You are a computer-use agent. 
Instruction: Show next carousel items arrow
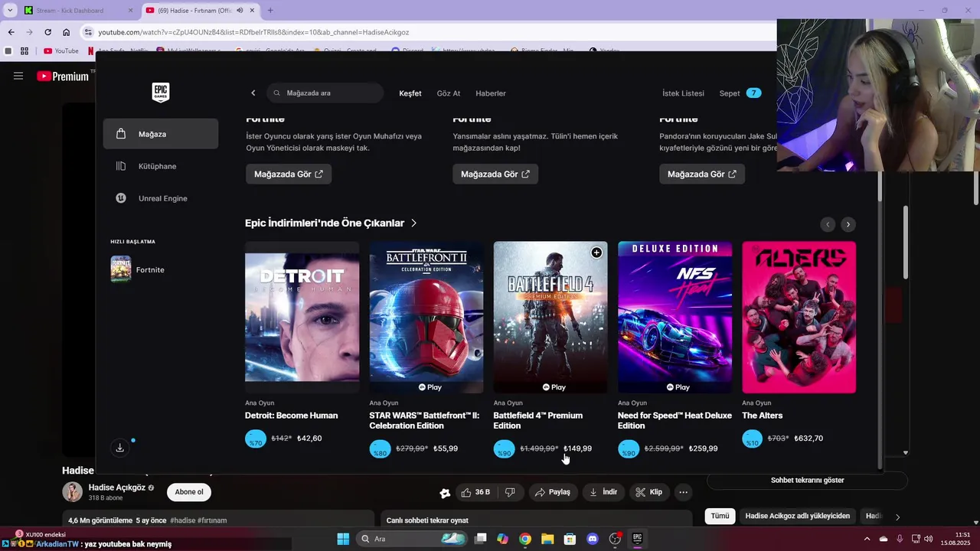coord(848,224)
